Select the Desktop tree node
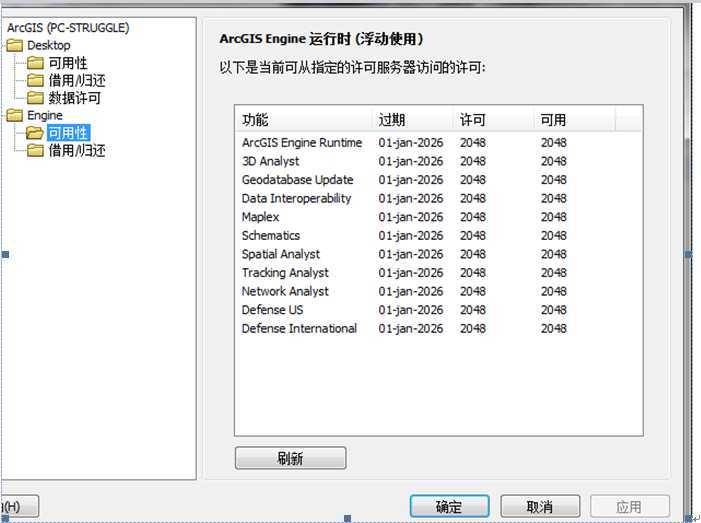Screen dimensions: 701x523 point(49,45)
